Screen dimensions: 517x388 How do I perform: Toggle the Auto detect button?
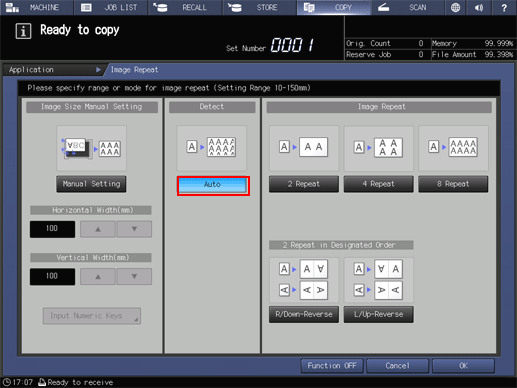[213, 185]
